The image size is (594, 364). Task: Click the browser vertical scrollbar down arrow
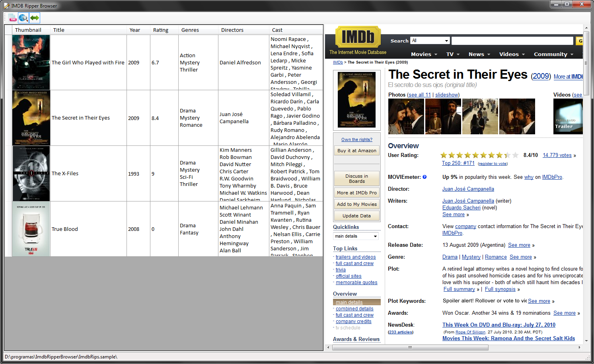pyautogui.click(x=586, y=341)
